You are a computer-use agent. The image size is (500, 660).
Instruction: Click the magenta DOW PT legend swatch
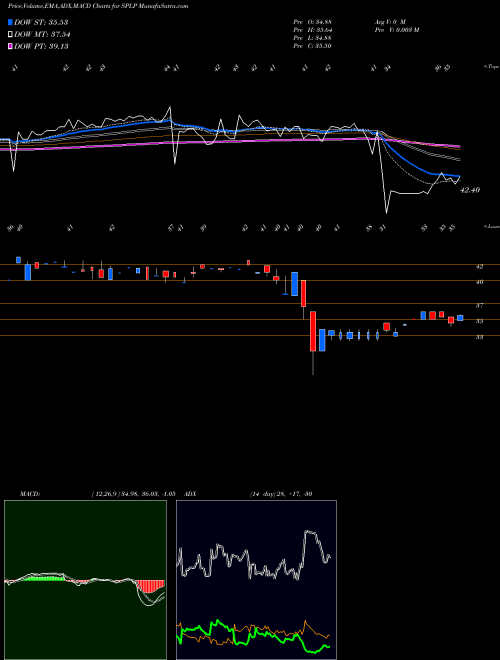click(x=11, y=46)
